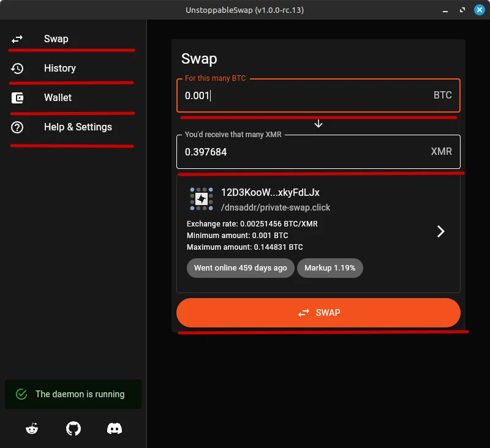Click the UnstoppableSwap window title bar text

pos(244,10)
